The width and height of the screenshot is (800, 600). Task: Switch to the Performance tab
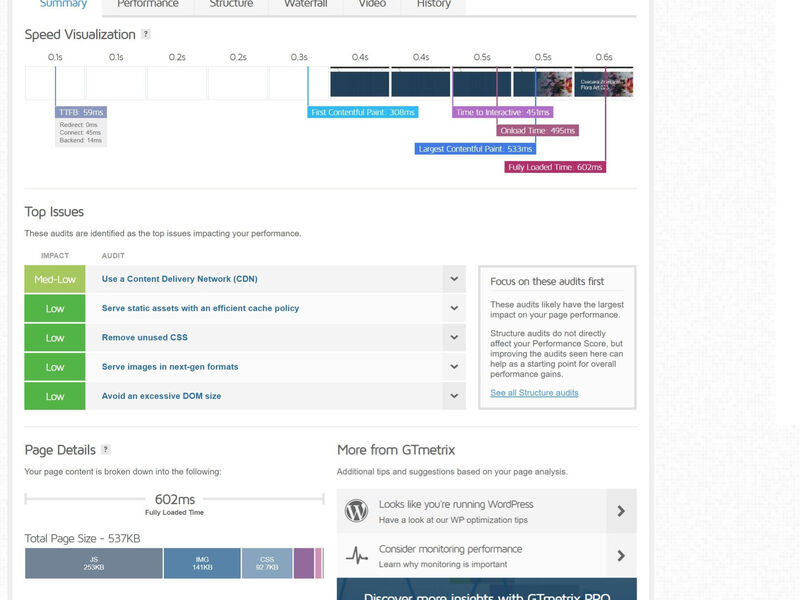(147, 5)
